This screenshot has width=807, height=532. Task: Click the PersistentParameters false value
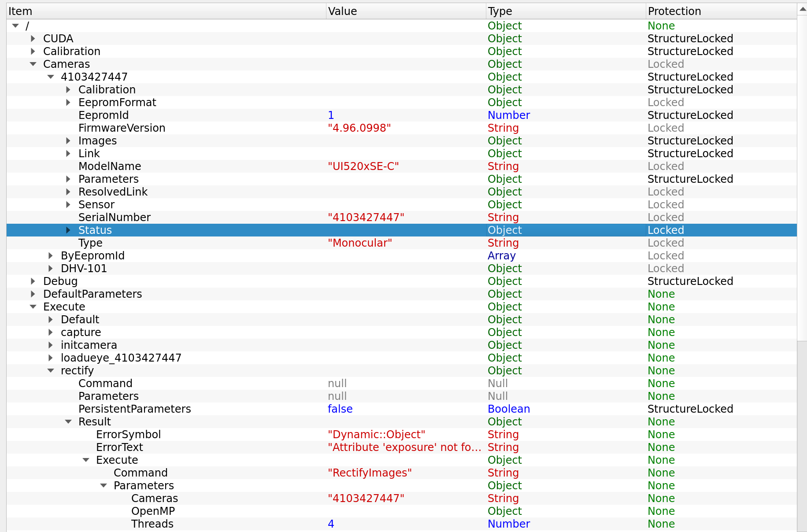[340, 409]
